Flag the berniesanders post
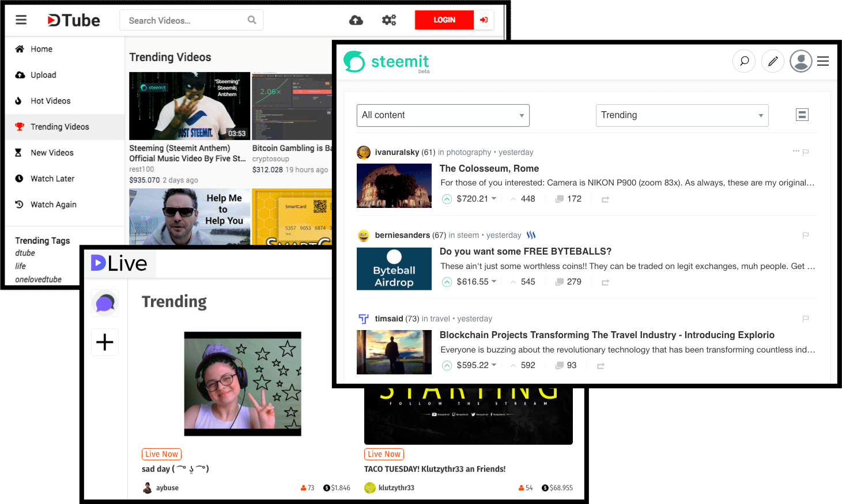Viewport: 842px width, 504px height. (x=806, y=235)
